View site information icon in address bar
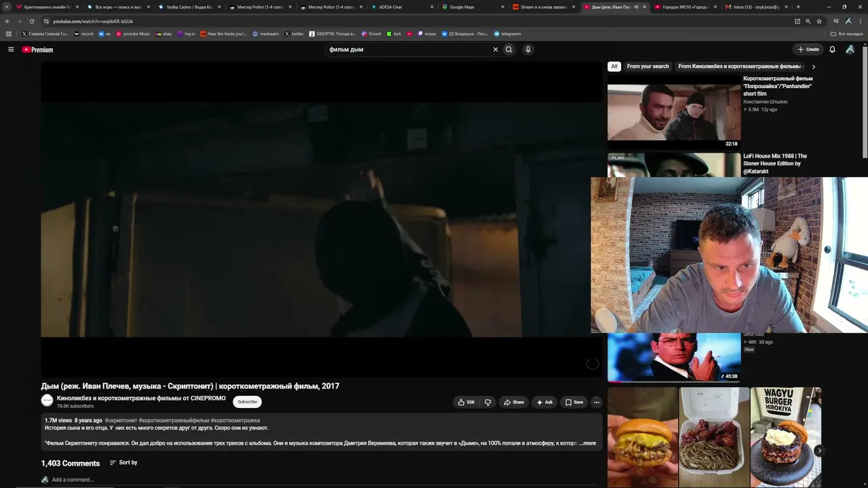Viewport: 868px width, 488px height. pos(45,21)
